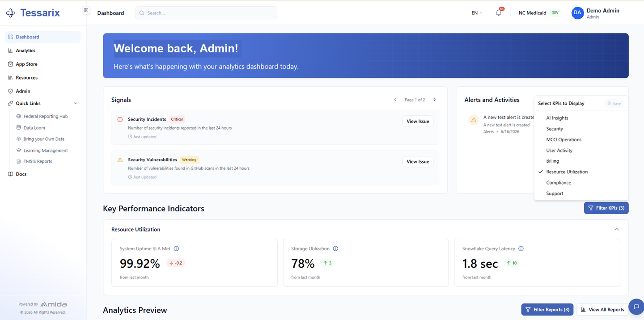The height and width of the screenshot is (320, 644).
Task: Click the search magnifier icon
Action: click(x=142, y=13)
